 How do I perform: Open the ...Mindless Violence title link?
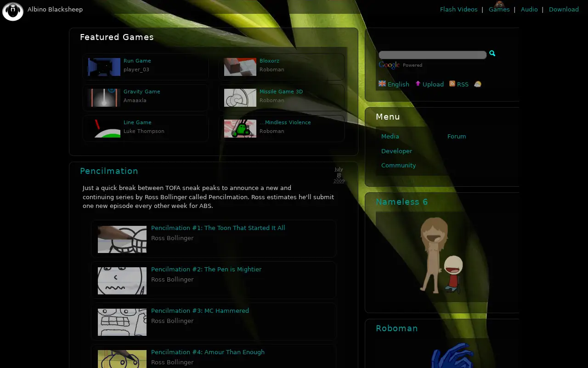point(285,122)
